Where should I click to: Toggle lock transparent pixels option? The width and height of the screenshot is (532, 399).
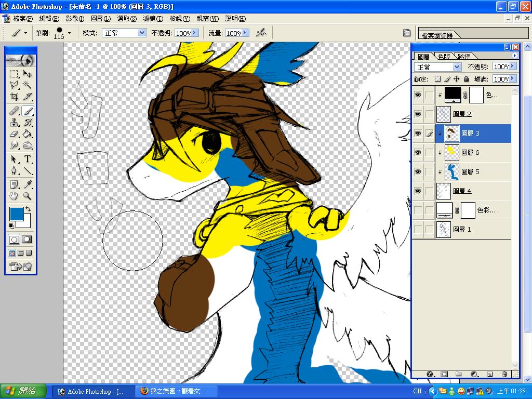(x=437, y=79)
